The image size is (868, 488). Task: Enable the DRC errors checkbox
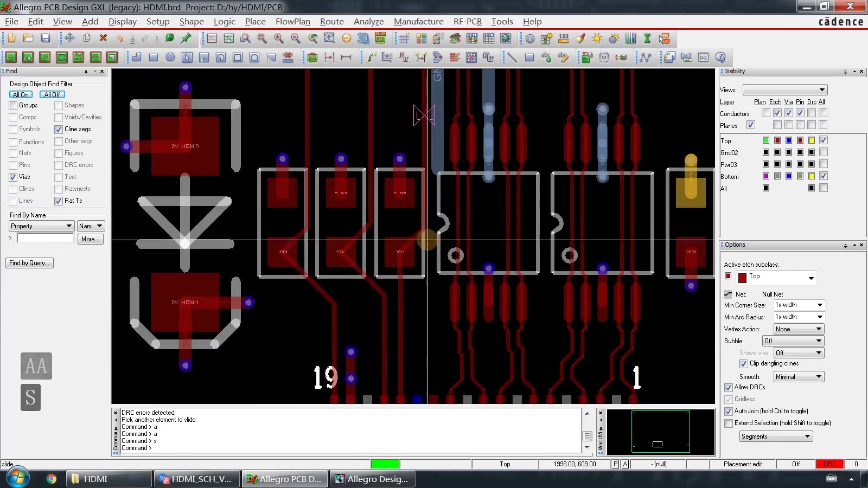pos(59,165)
